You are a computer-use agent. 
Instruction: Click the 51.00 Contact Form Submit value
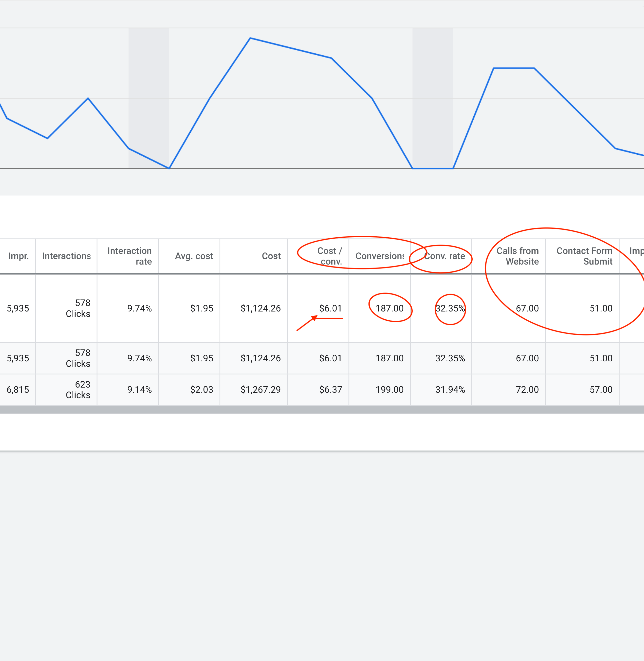click(601, 308)
